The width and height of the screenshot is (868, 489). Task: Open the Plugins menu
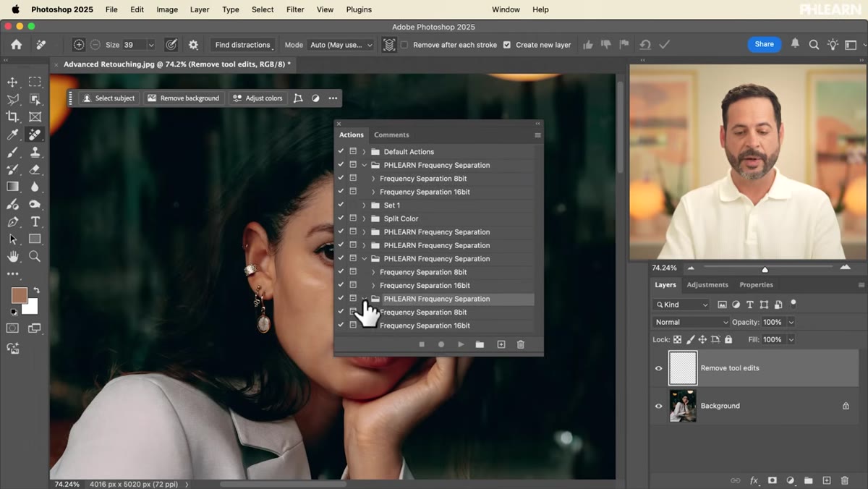pos(359,9)
